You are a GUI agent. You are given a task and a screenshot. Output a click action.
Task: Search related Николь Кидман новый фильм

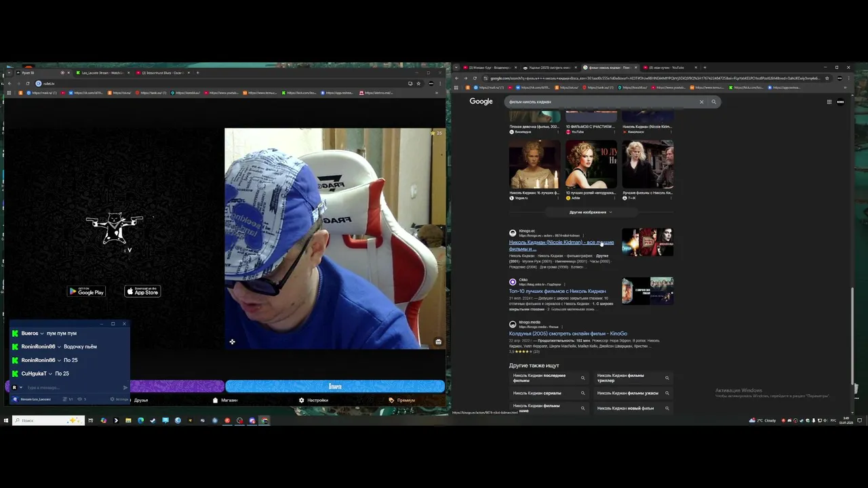tap(633, 408)
